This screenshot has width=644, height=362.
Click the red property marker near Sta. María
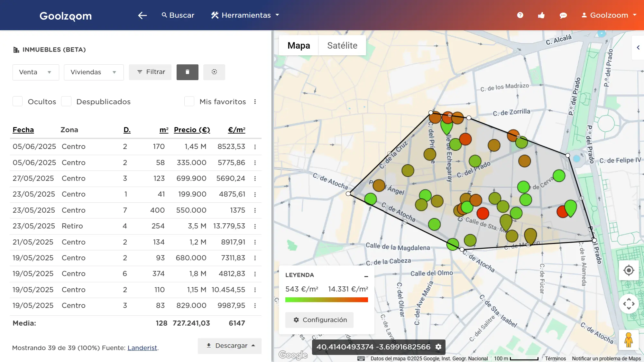point(483,213)
